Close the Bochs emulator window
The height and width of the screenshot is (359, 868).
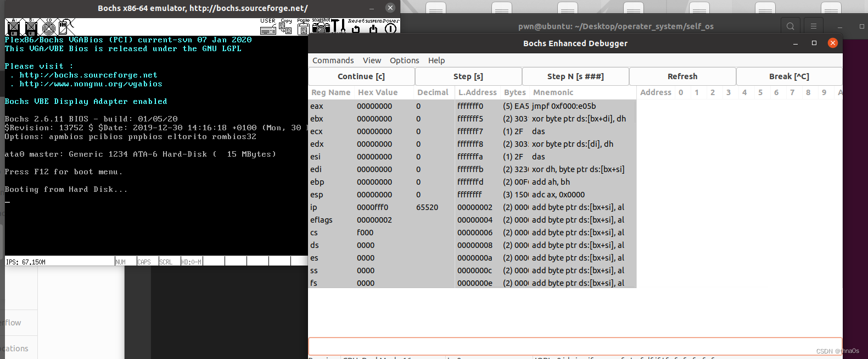point(390,8)
